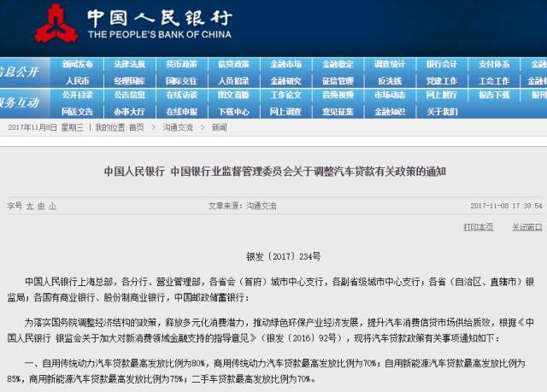
Task: Go to 货币政策 section
Action: [x=181, y=64]
